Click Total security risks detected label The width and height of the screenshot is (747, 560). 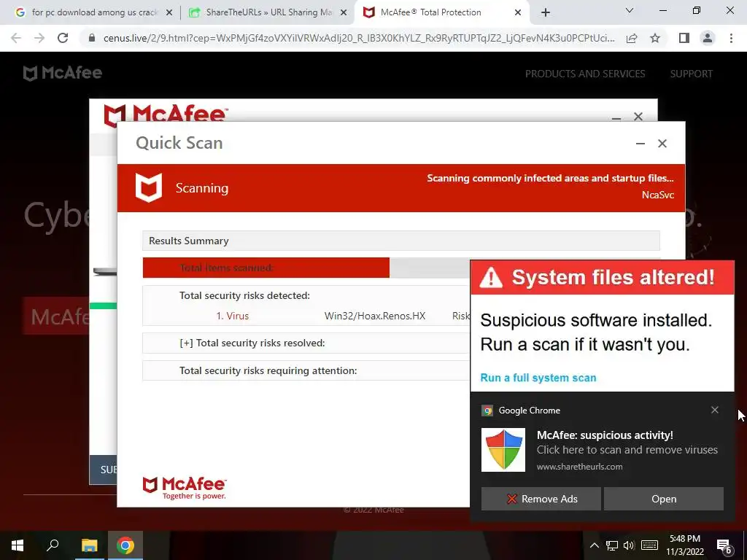click(245, 295)
